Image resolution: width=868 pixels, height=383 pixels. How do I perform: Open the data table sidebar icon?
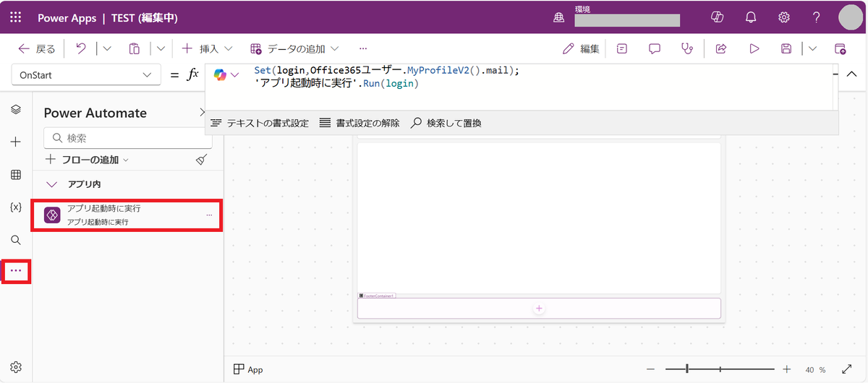pyautogui.click(x=16, y=174)
